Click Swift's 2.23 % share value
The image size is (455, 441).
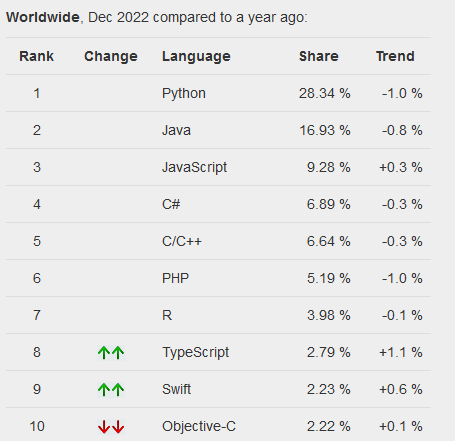tap(328, 389)
